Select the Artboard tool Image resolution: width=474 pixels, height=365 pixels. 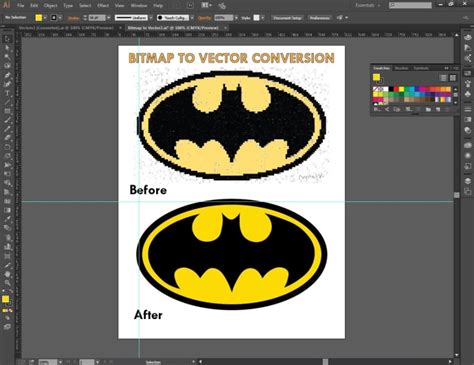(x=7, y=256)
